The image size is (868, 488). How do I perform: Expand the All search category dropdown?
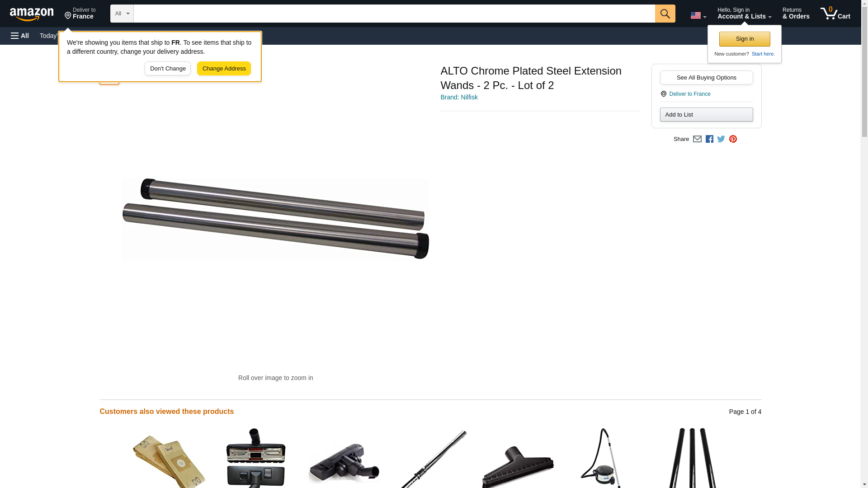[x=122, y=14]
